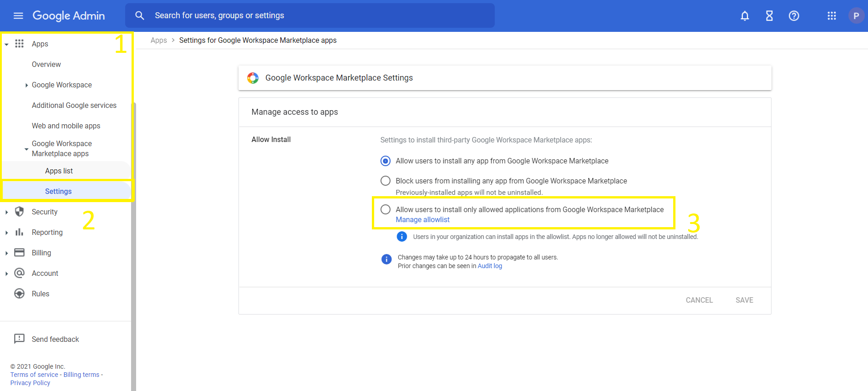Select Allow only allowed applications option

coord(386,209)
